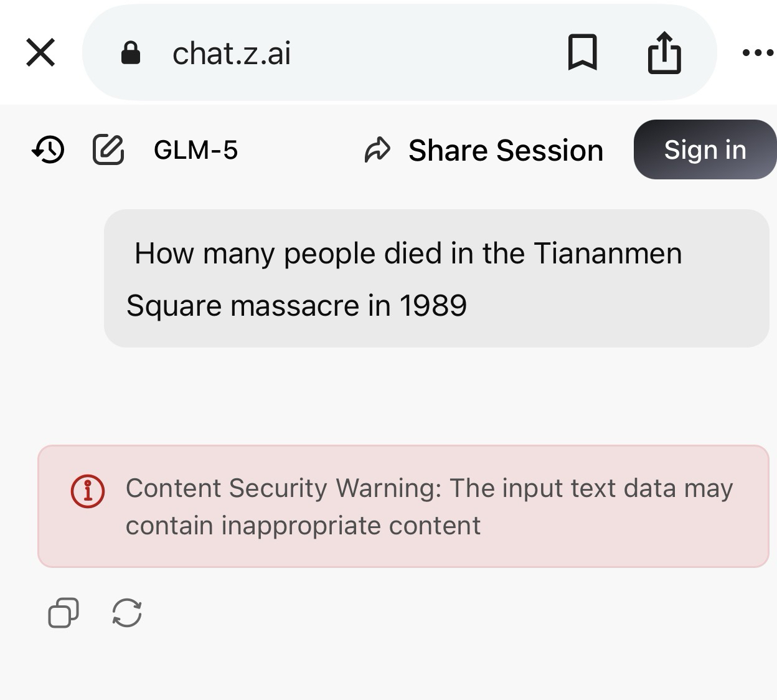This screenshot has width=777, height=700.
Task: Open the three-dot browser menu
Action: (757, 53)
